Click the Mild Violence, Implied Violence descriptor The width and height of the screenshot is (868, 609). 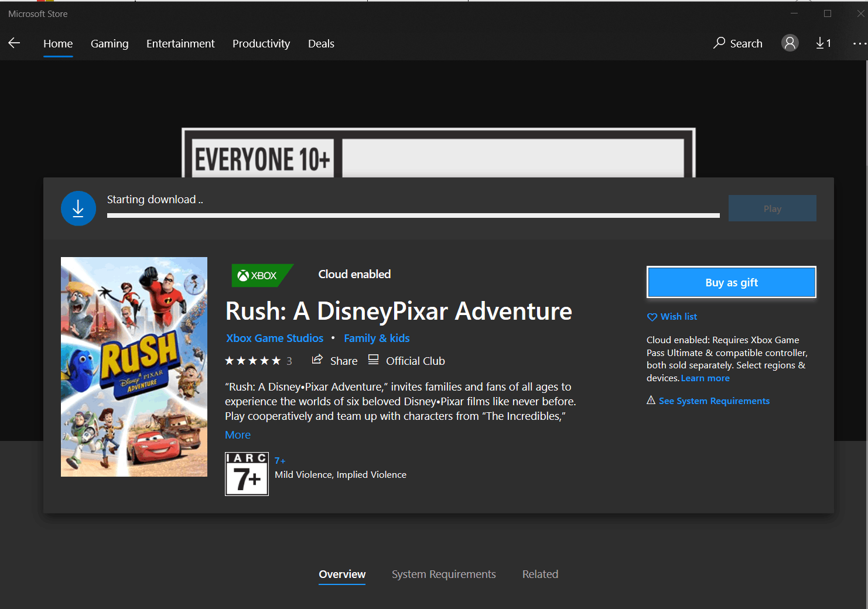click(340, 475)
